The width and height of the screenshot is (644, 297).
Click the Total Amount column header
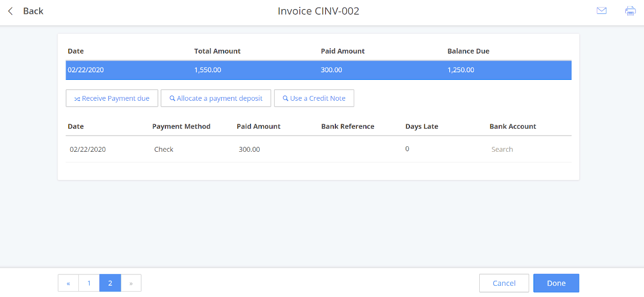[217, 51]
